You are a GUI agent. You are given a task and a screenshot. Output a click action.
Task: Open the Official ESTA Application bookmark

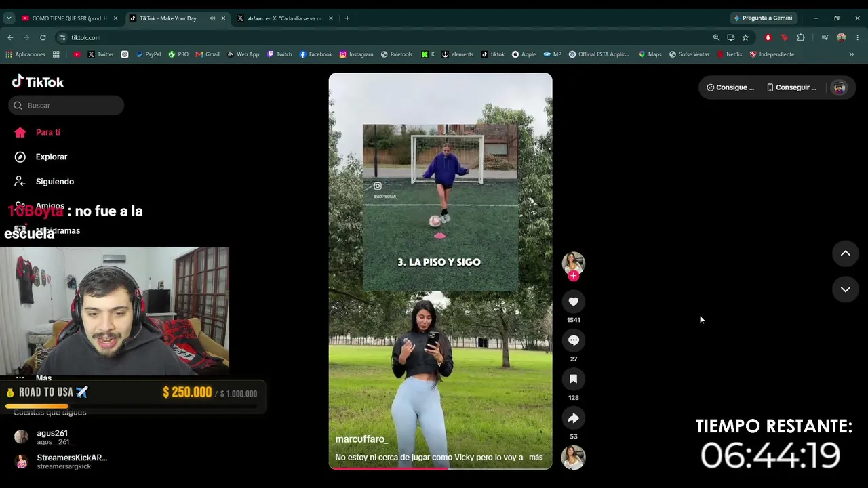coord(599,54)
